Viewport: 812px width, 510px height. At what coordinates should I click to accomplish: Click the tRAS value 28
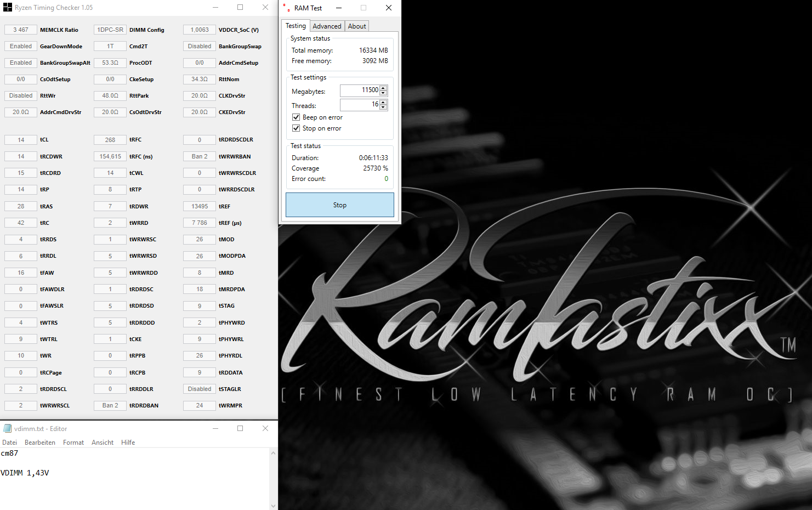tap(21, 207)
